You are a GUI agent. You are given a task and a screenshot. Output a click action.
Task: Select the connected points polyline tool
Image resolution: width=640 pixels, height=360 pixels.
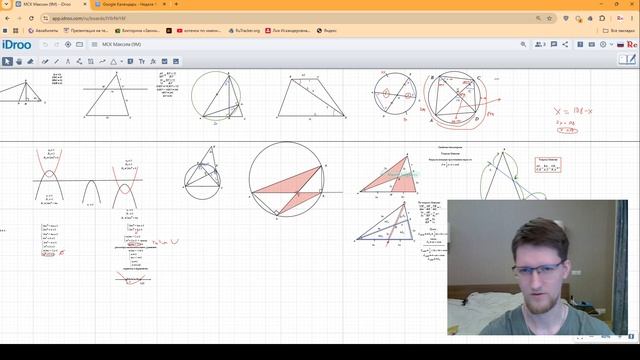pos(79,61)
